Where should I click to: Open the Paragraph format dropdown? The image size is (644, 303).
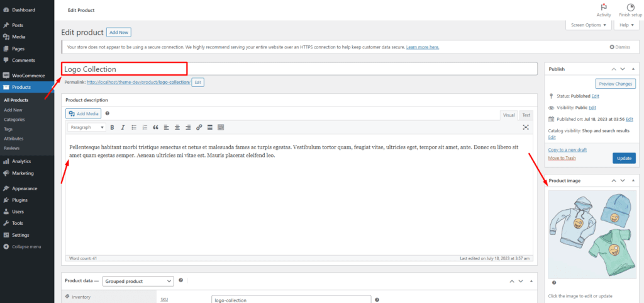(87, 127)
